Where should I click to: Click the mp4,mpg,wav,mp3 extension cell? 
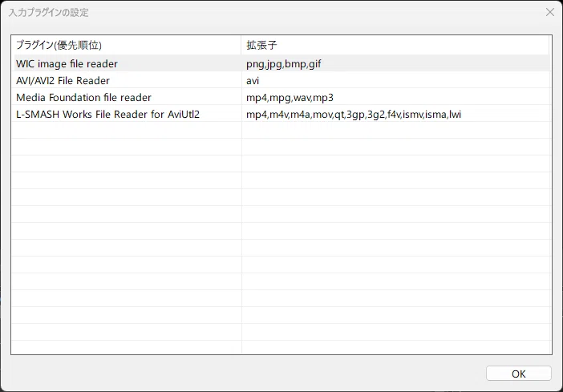tap(396, 97)
